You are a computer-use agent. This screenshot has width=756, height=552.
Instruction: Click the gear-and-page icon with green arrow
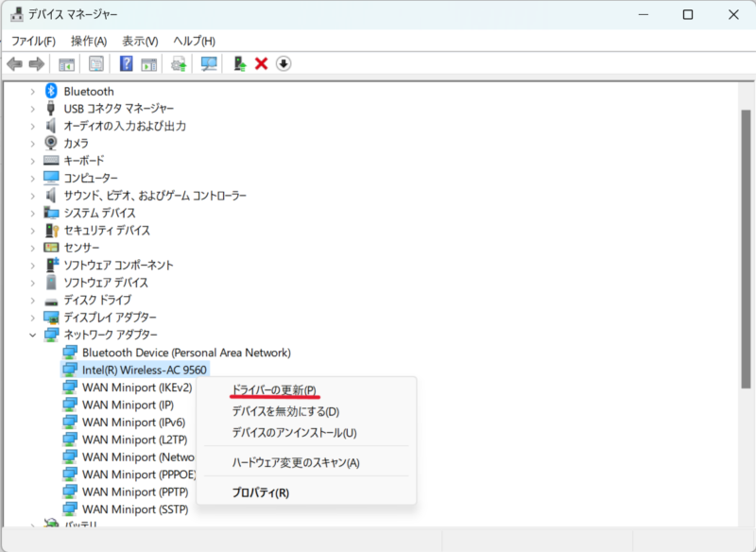(179, 63)
